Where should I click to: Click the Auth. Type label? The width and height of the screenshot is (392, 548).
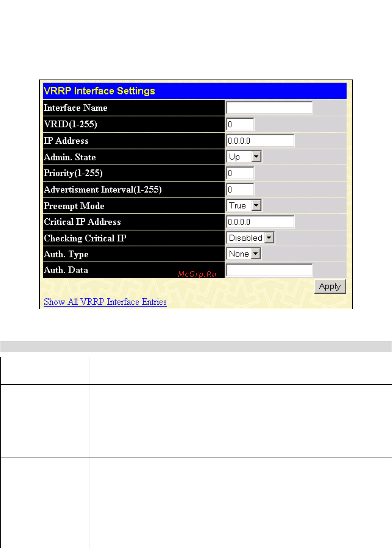(66, 255)
